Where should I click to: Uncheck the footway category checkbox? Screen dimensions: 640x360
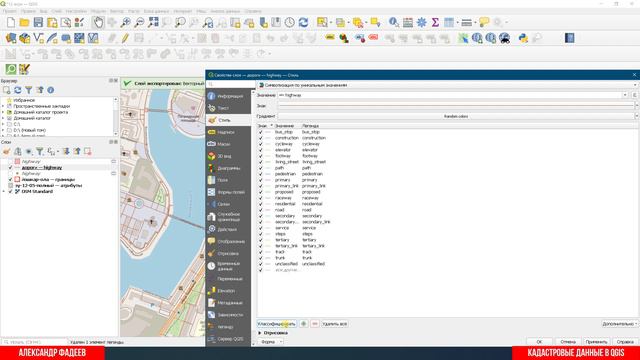pyautogui.click(x=260, y=156)
